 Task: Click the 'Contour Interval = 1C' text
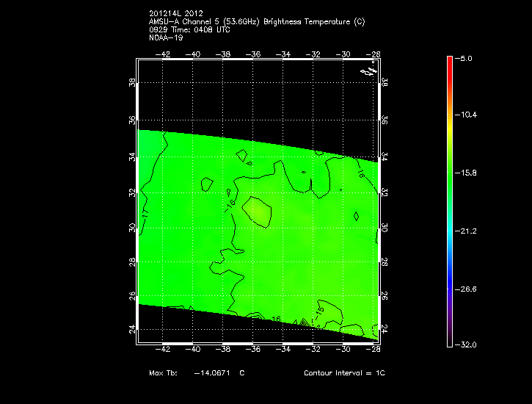pos(344,373)
